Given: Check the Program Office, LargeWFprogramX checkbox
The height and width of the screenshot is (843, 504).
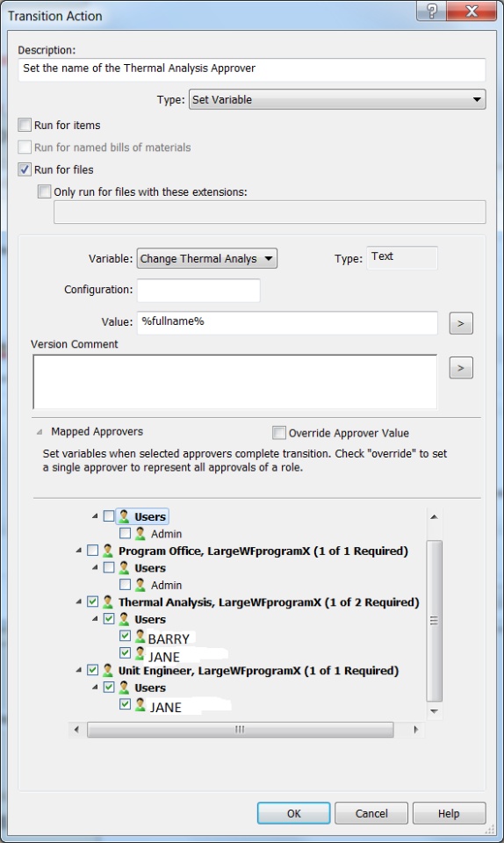Looking at the screenshot, I should pyautogui.click(x=92, y=551).
